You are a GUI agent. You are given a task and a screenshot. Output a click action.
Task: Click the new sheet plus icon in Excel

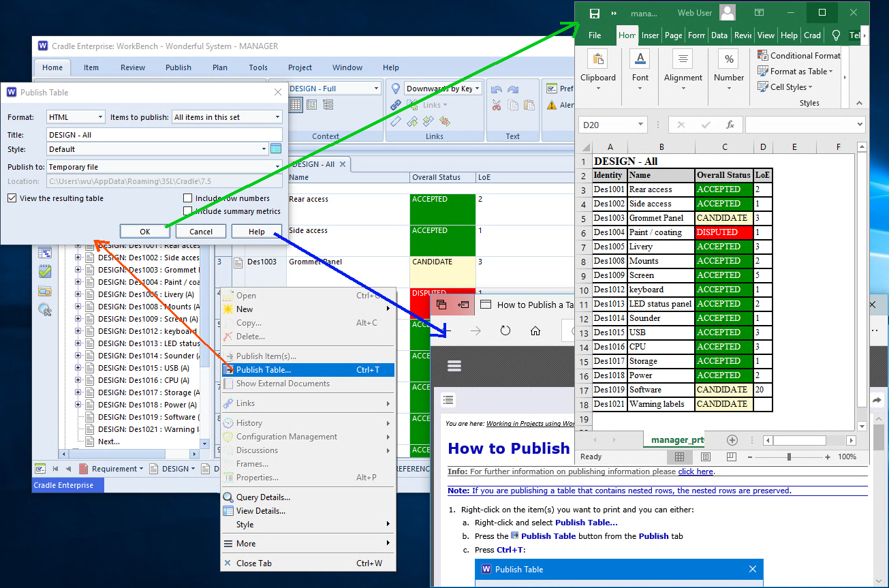(x=732, y=440)
